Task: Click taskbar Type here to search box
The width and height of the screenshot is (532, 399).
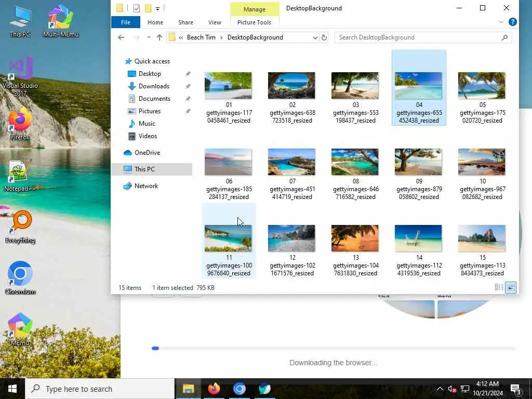Action: click(x=99, y=389)
